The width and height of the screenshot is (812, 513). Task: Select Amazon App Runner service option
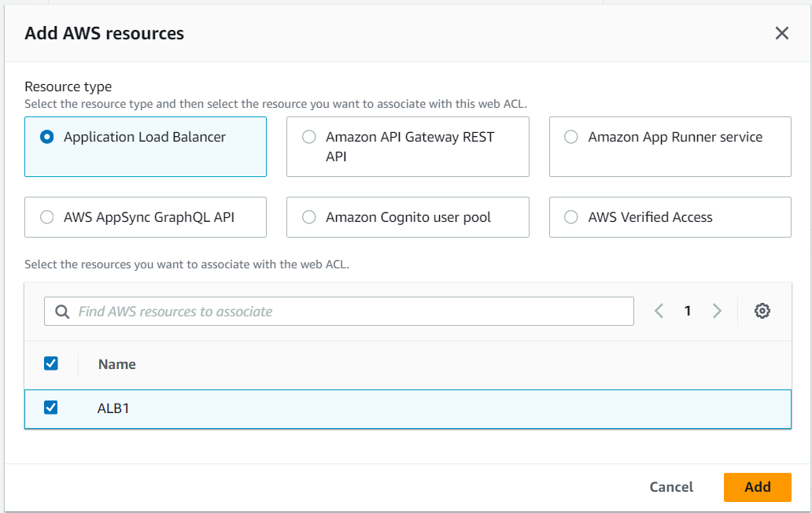(x=670, y=146)
